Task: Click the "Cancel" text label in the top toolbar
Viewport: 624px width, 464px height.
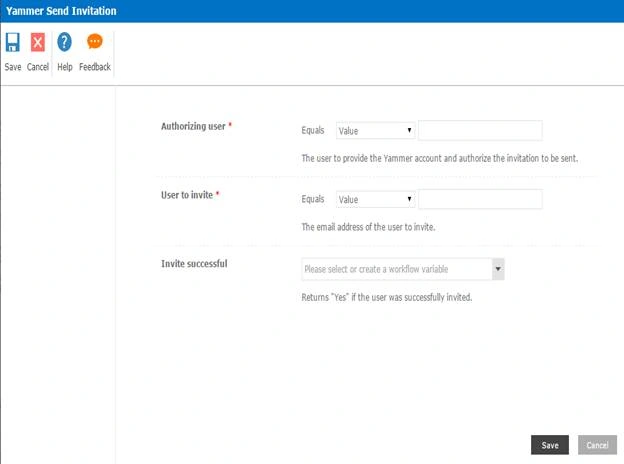Action: tap(38, 67)
